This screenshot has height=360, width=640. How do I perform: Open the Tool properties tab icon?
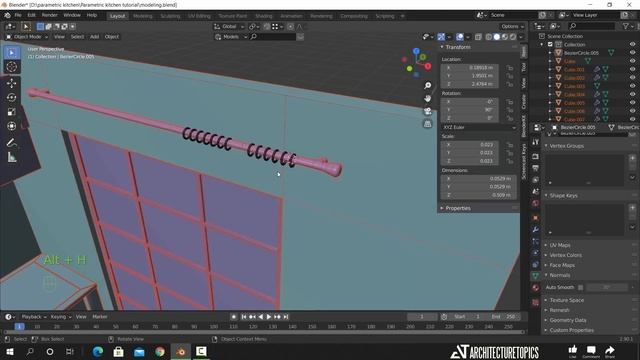pyautogui.click(x=535, y=142)
